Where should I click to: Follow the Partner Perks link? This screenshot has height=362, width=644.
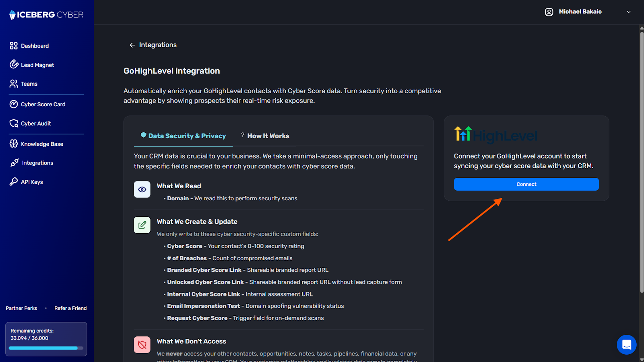pyautogui.click(x=21, y=308)
